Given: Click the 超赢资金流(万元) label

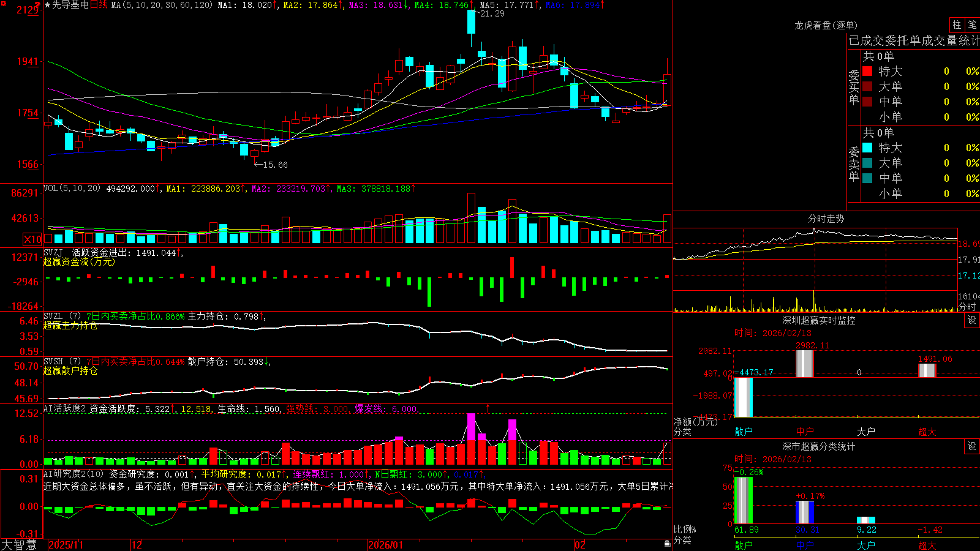Looking at the screenshot, I should tap(79, 261).
